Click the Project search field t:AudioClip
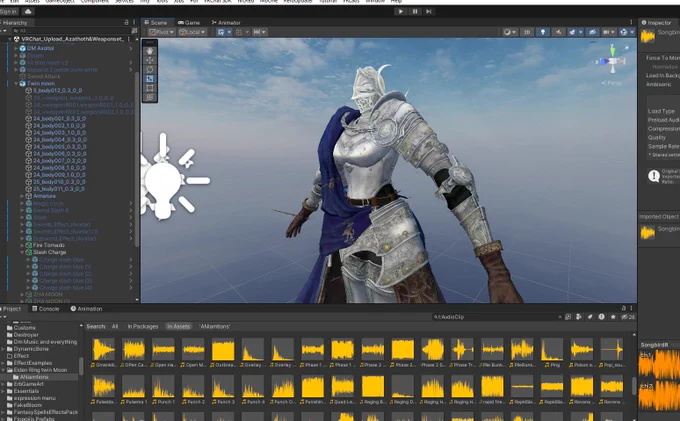The width and height of the screenshot is (680, 421). click(x=494, y=317)
